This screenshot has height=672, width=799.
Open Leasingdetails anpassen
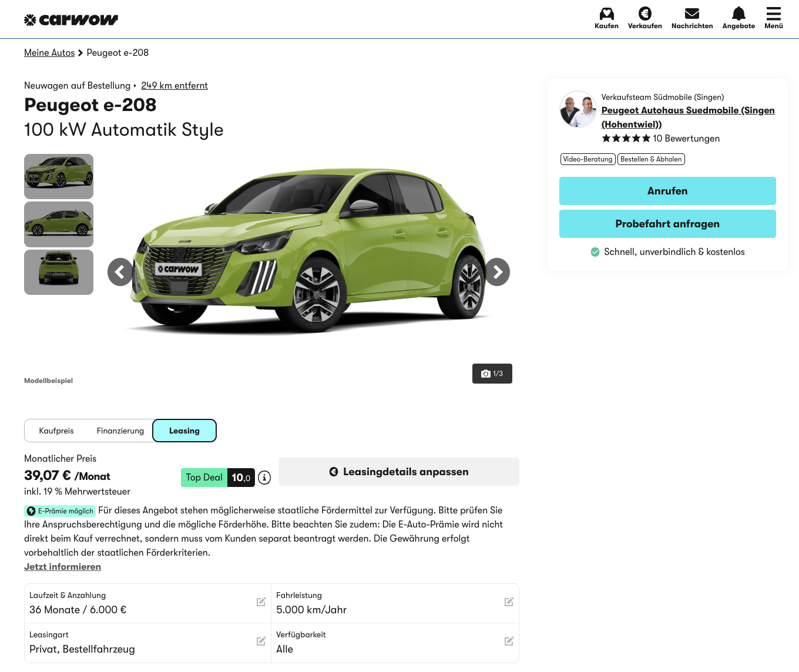398,472
